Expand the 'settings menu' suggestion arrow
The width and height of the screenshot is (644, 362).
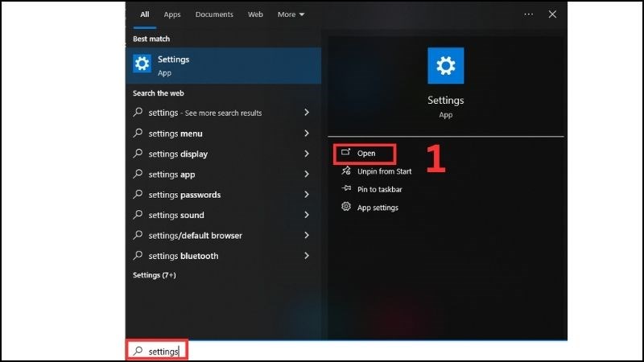[x=307, y=133]
